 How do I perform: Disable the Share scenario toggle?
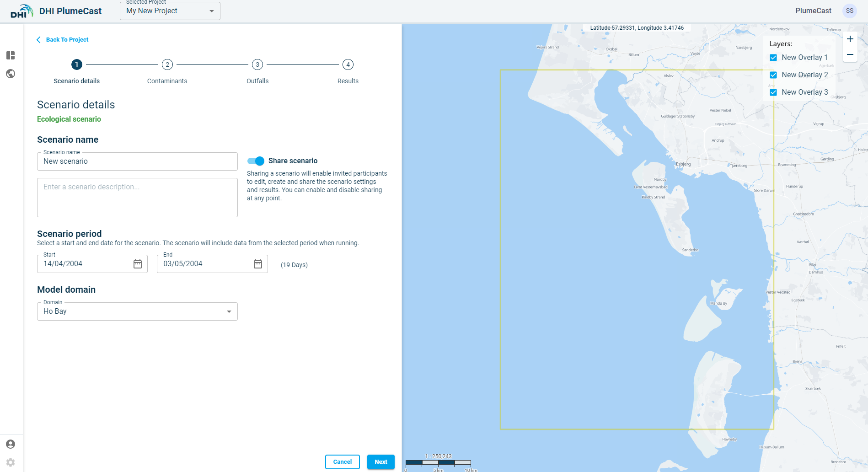pos(256,161)
